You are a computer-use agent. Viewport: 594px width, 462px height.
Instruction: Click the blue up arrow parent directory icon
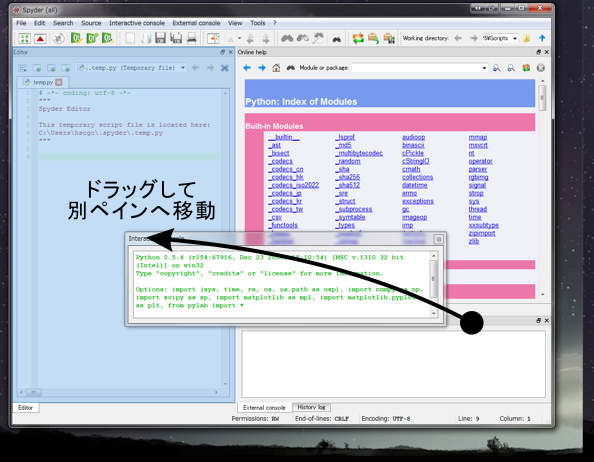coord(542,38)
